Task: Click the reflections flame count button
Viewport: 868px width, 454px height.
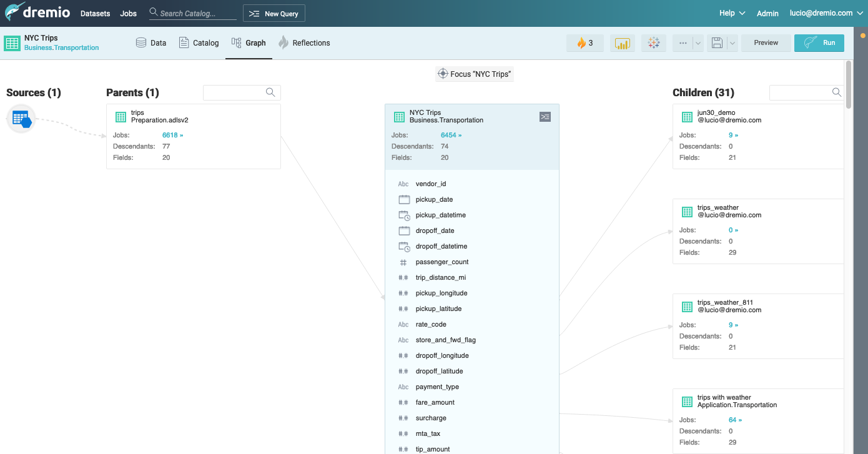Action: [x=584, y=43]
